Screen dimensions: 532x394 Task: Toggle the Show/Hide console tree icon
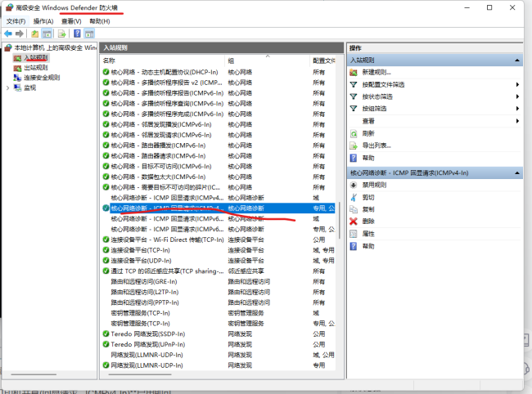point(47,34)
